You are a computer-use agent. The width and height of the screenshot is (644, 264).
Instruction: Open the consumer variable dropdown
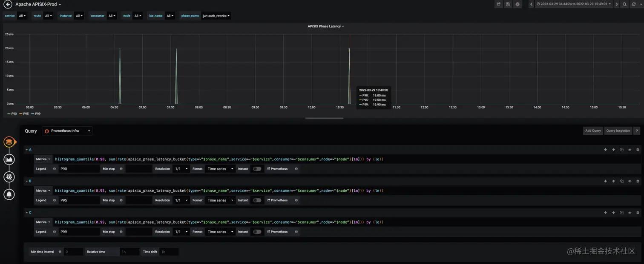pos(112,16)
